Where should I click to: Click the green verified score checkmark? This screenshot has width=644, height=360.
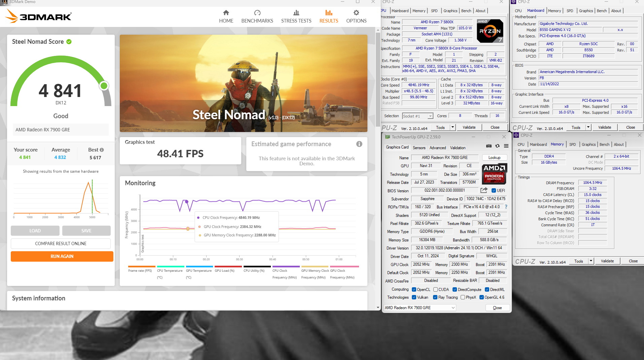[69, 42]
